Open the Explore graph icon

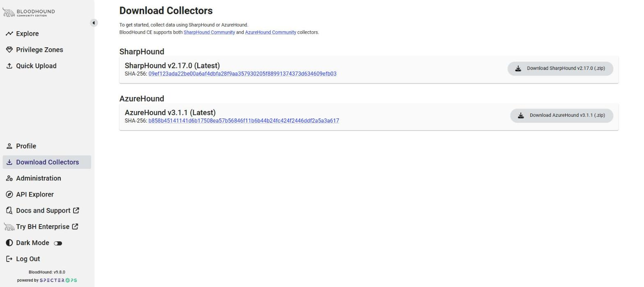pyautogui.click(x=9, y=34)
